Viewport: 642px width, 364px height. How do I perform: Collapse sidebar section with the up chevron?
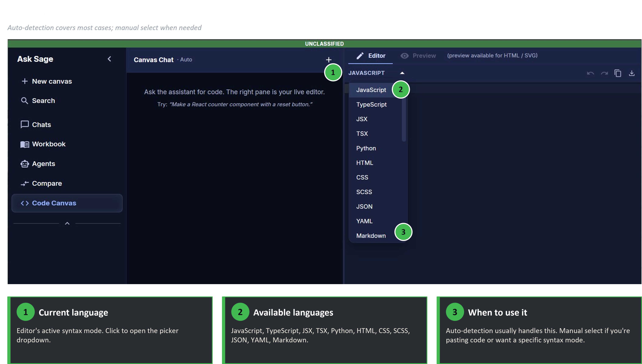tap(67, 223)
